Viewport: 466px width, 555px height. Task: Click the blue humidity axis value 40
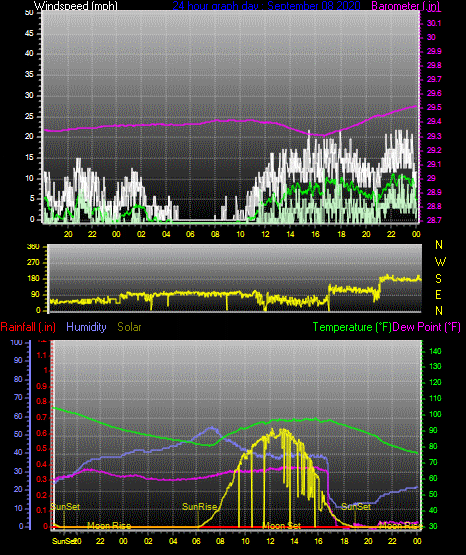(x=18, y=453)
